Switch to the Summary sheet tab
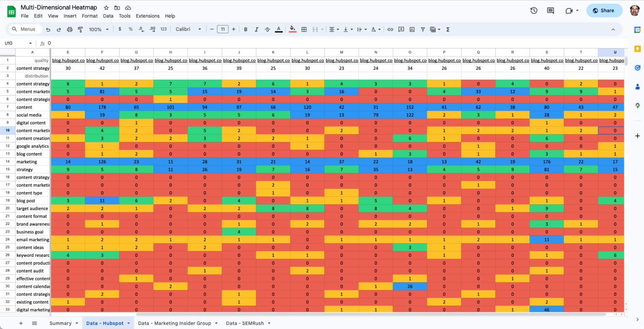Screen dimensions: 644x329 (61, 323)
